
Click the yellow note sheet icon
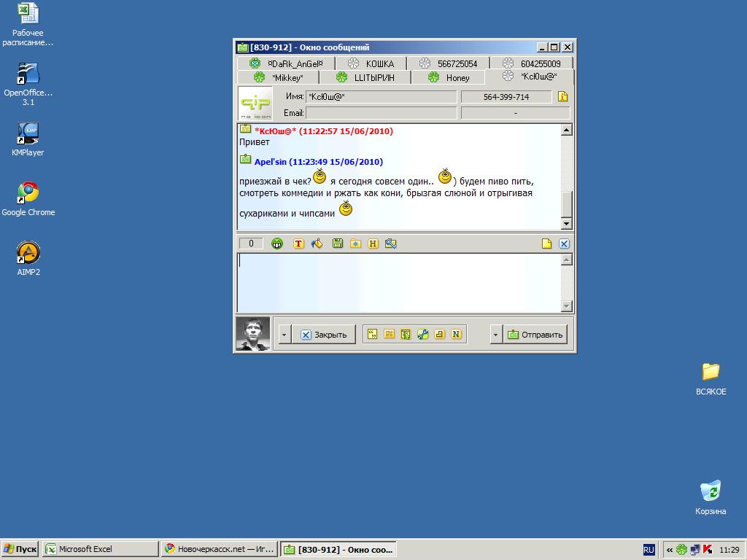click(546, 244)
